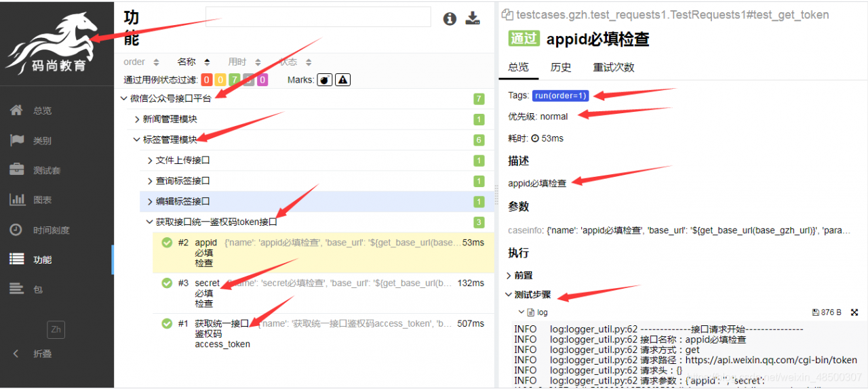868x389 pixels.
Task: Expand the 新闻管理模块 node
Action: click(x=136, y=119)
